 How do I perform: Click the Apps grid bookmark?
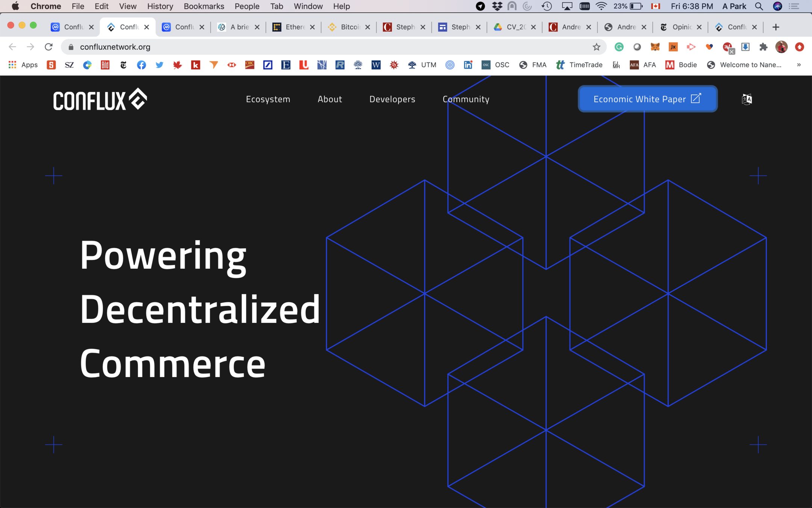(23, 65)
